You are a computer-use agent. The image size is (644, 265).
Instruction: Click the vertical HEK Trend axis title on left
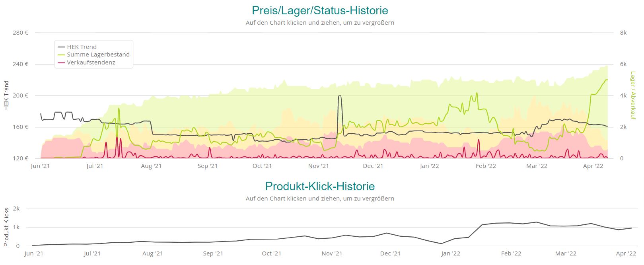6,95
